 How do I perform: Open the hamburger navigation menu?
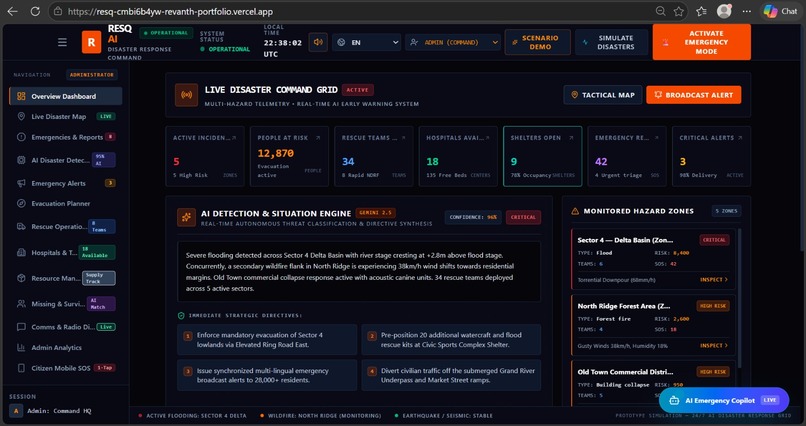pyautogui.click(x=62, y=42)
